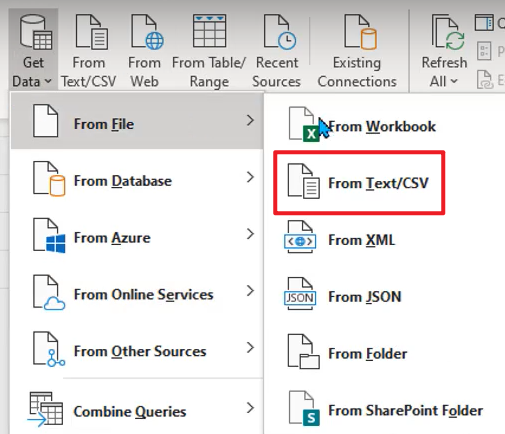Screen dimensions: 505x434
Task: Expand From Azure submenu chevron
Action: click(250, 234)
